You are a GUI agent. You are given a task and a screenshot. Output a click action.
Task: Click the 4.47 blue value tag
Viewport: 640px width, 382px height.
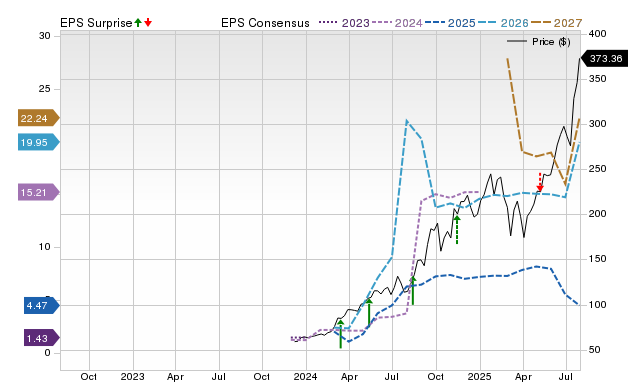point(42,305)
